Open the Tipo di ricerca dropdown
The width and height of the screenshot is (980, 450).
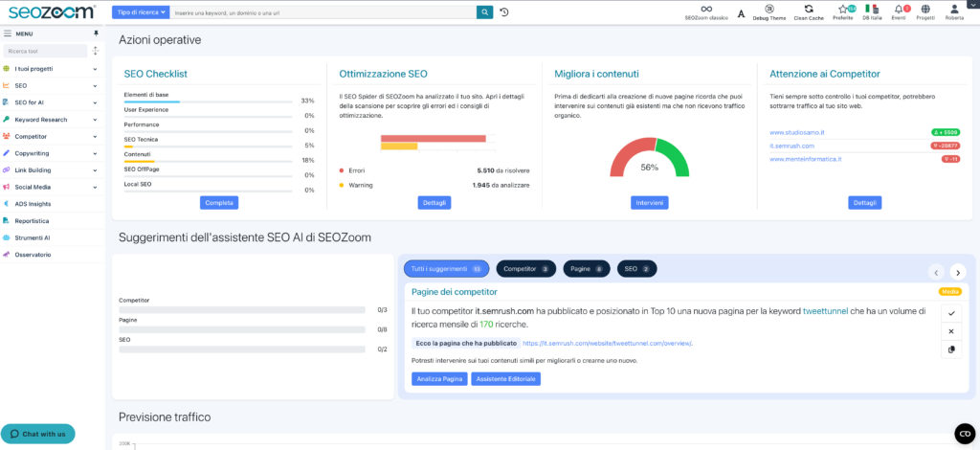pos(141,12)
